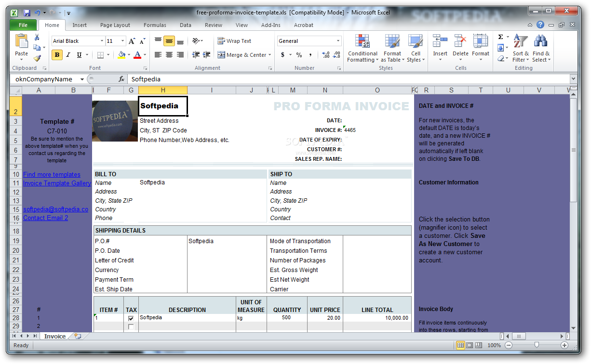Toggle Italic formatting button

tap(68, 55)
